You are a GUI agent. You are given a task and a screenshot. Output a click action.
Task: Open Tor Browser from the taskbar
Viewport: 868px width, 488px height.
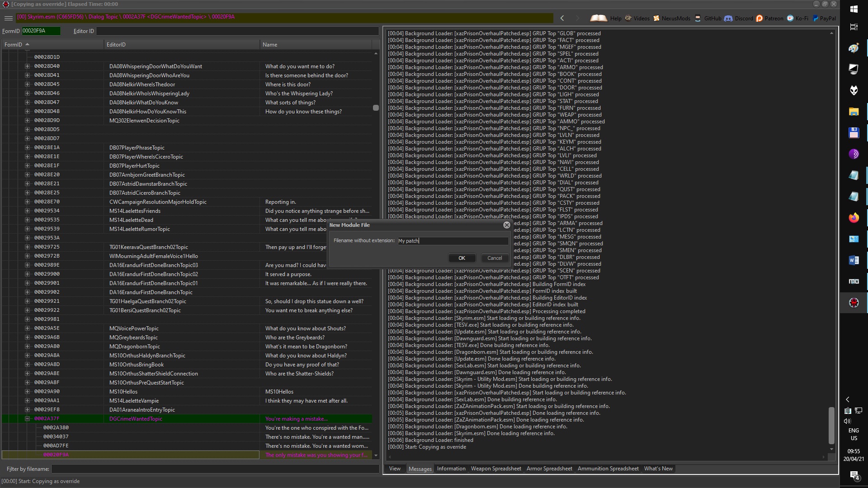coord(854,154)
